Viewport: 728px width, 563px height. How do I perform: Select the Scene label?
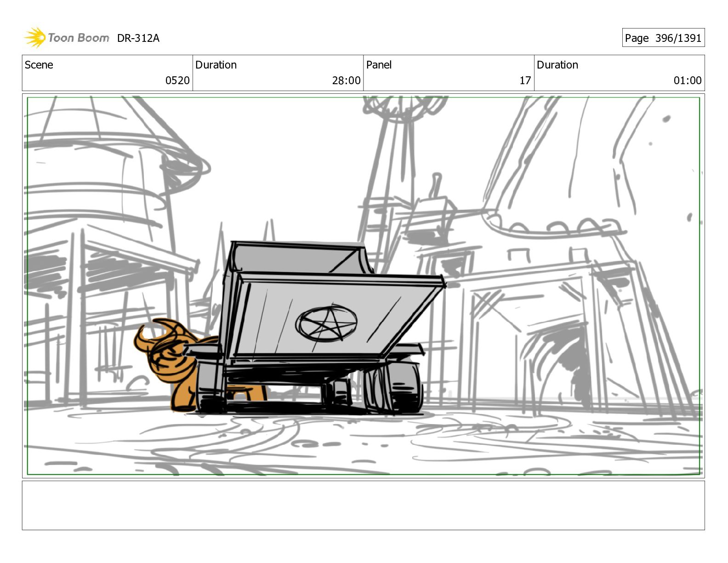tap(39, 65)
